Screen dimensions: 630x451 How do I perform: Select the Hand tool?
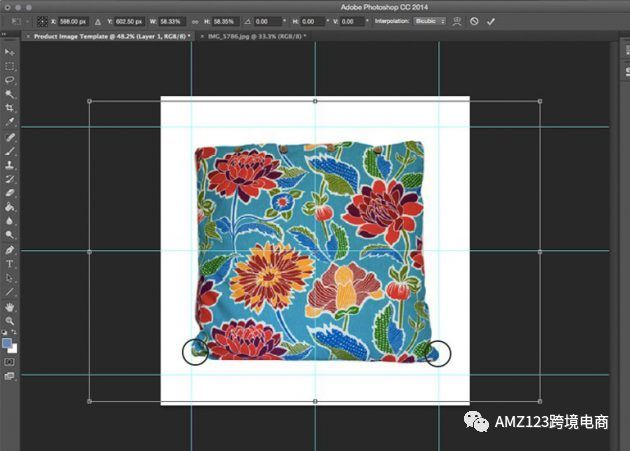click(10, 306)
